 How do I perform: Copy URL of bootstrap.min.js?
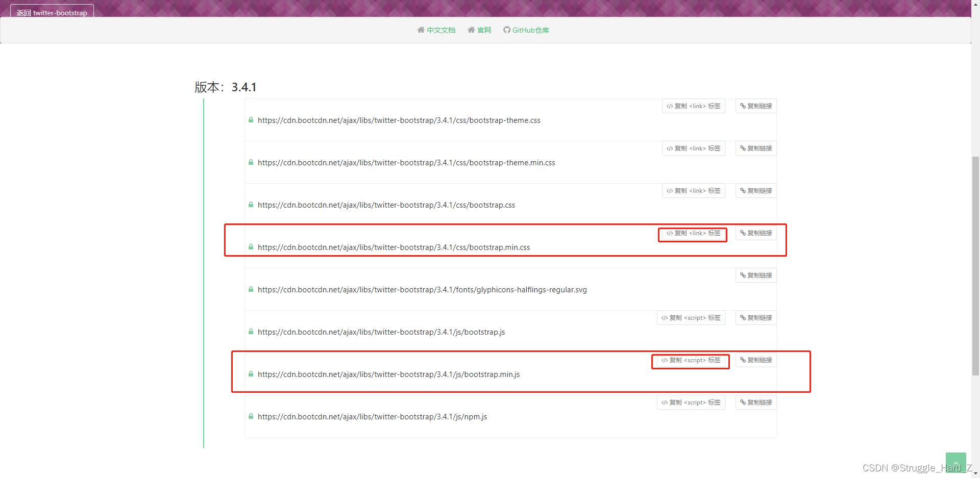click(756, 360)
